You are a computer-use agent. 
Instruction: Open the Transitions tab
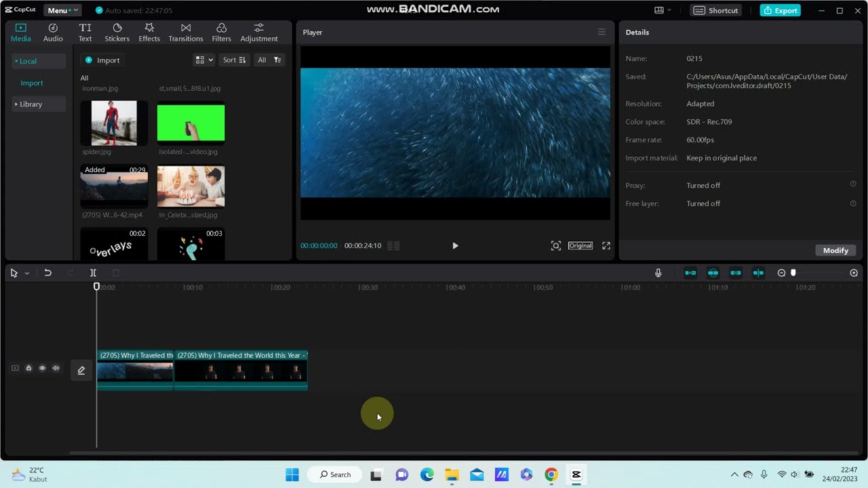coord(186,33)
